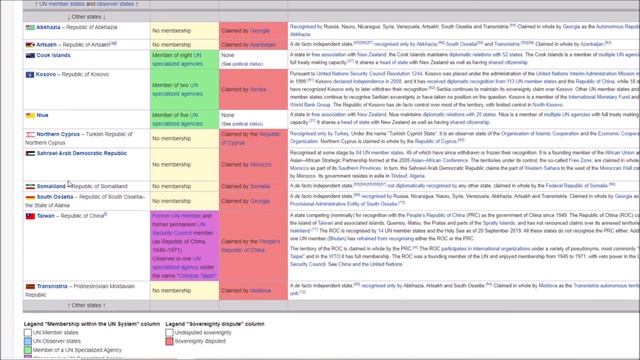
Task: Open the Taiwan article link
Action: [x=46, y=216]
